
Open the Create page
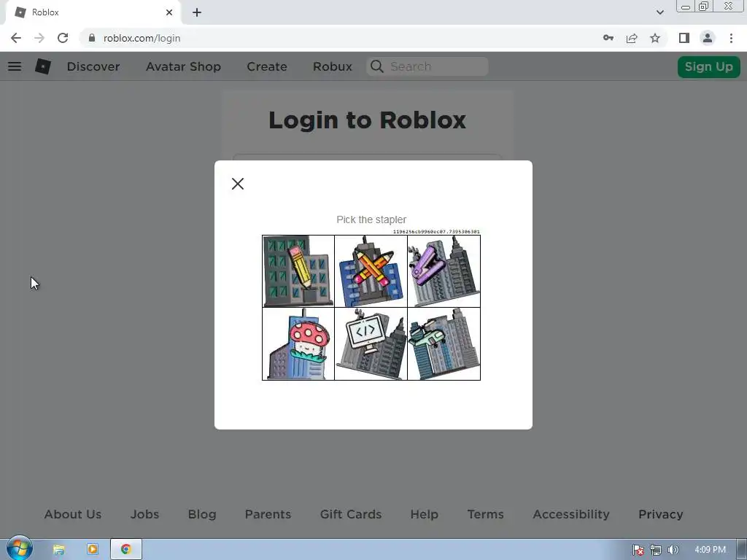[267, 66]
